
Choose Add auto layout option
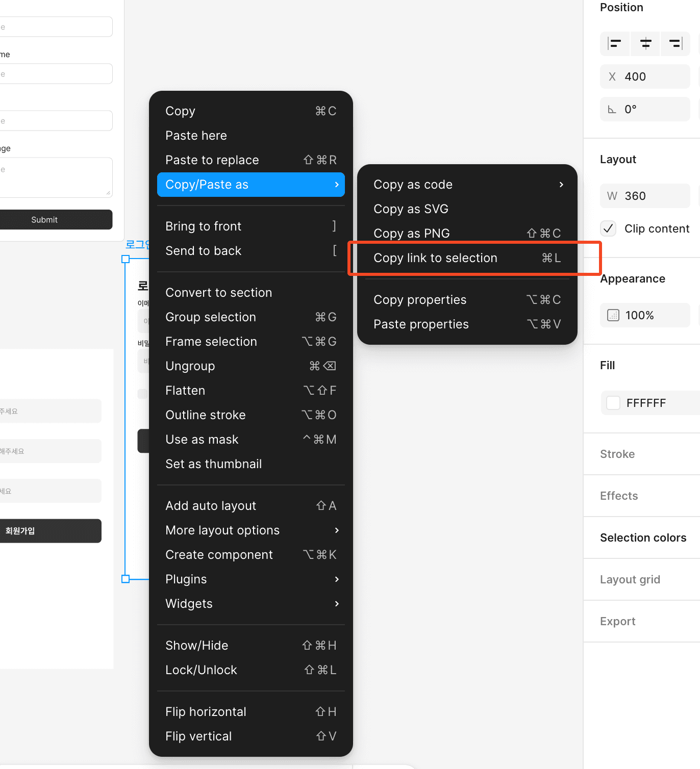[251, 506]
